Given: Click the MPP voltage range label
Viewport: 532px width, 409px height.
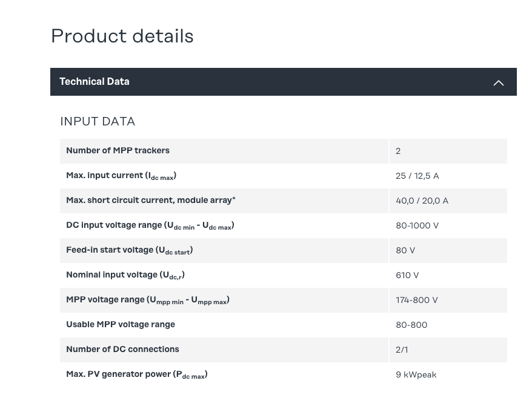Looking at the screenshot, I should tap(147, 300).
